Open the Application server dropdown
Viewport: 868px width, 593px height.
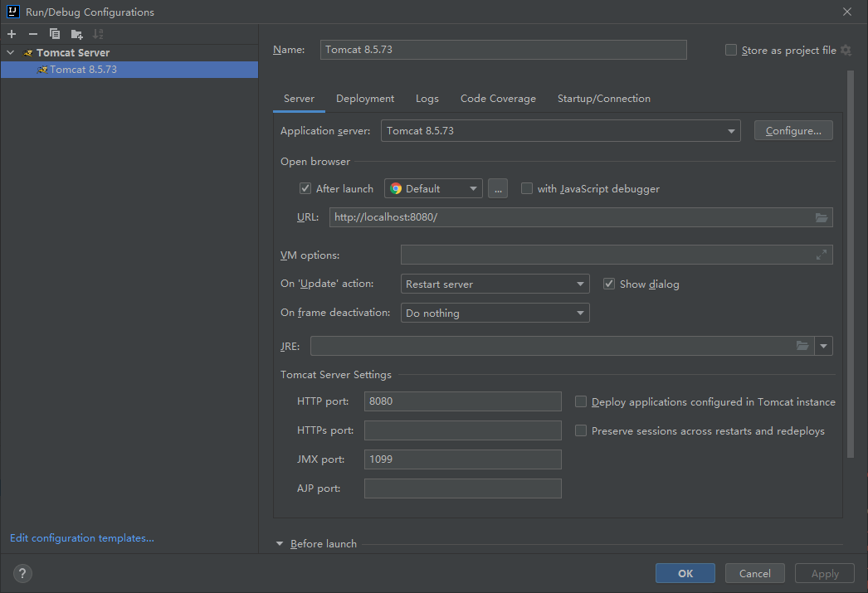(x=561, y=131)
